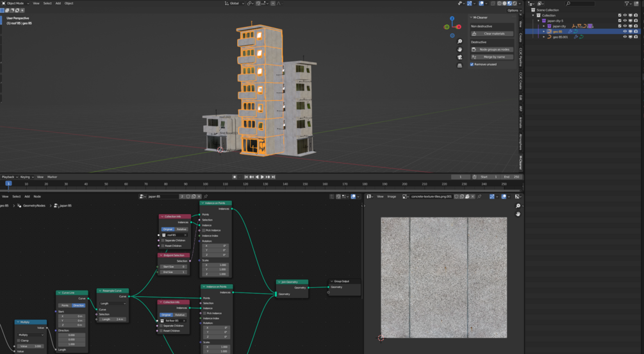Toggle the Remove unused checkbox
The height and width of the screenshot is (354, 644).
[x=472, y=64]
